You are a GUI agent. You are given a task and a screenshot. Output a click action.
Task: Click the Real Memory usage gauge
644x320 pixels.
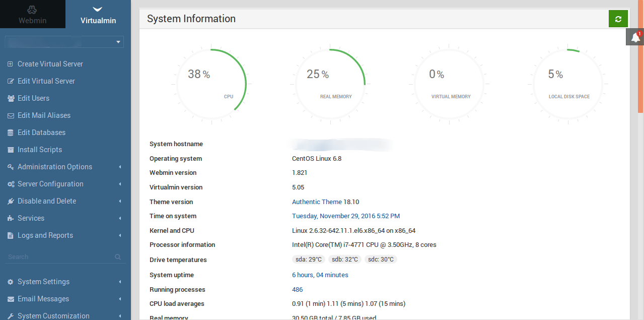click(x=330, y=84)
